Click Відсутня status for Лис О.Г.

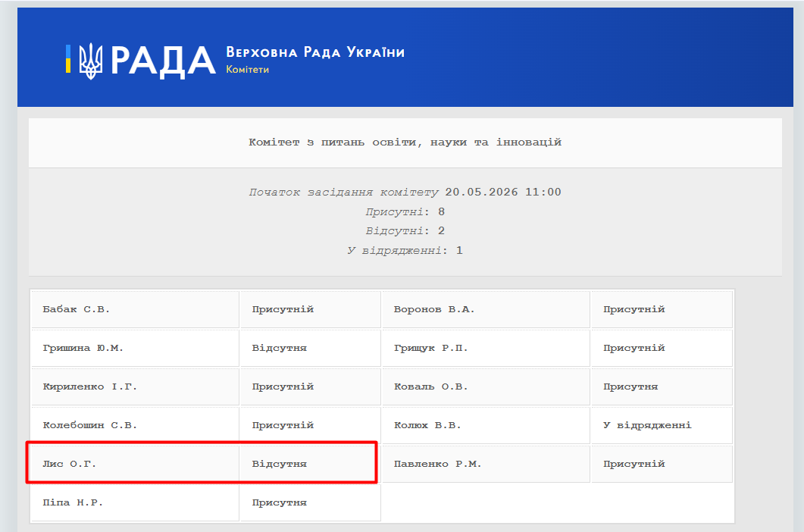pyautogui.click(x=279, y=464)
